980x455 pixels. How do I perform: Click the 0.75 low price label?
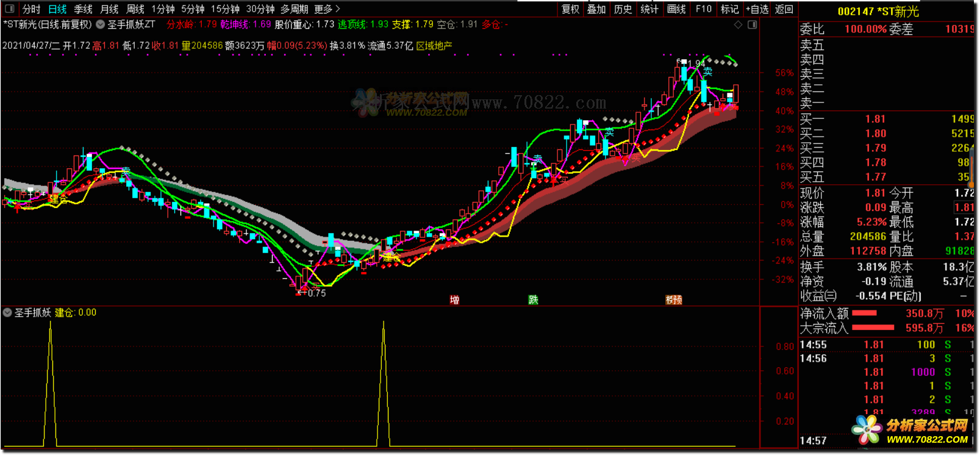(x=317, y=293)
